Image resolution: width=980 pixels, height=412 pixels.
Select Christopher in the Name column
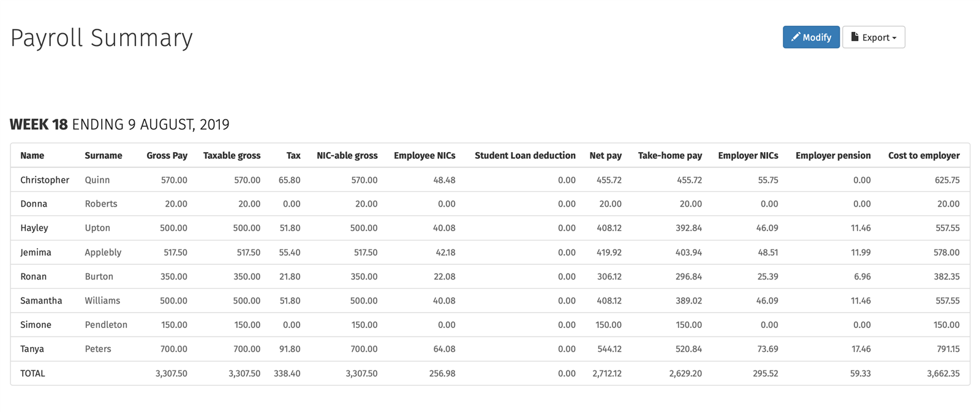pos(45,180)
